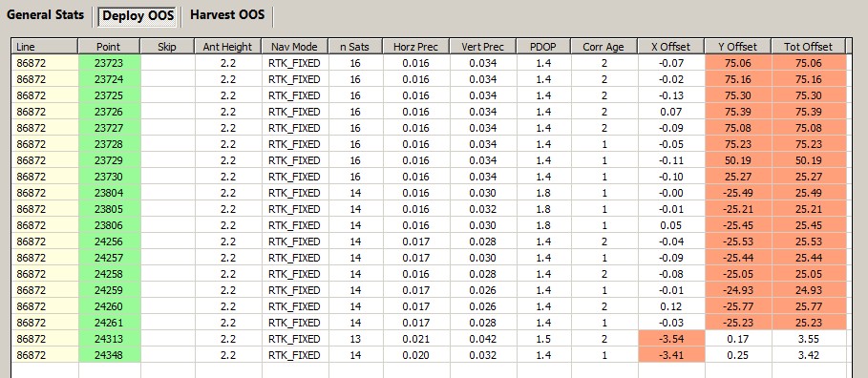Click the Corr Age column header

[603, 47]
